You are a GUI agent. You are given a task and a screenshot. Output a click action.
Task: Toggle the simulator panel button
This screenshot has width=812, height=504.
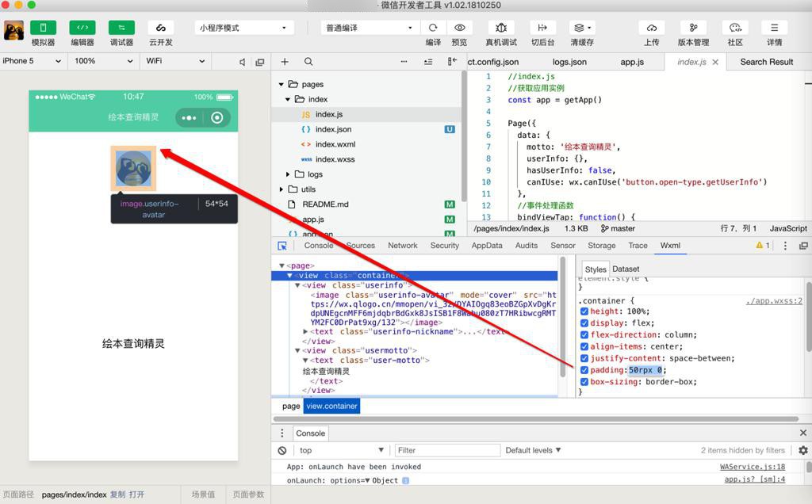pyautogui.click(x=43, y=28)
